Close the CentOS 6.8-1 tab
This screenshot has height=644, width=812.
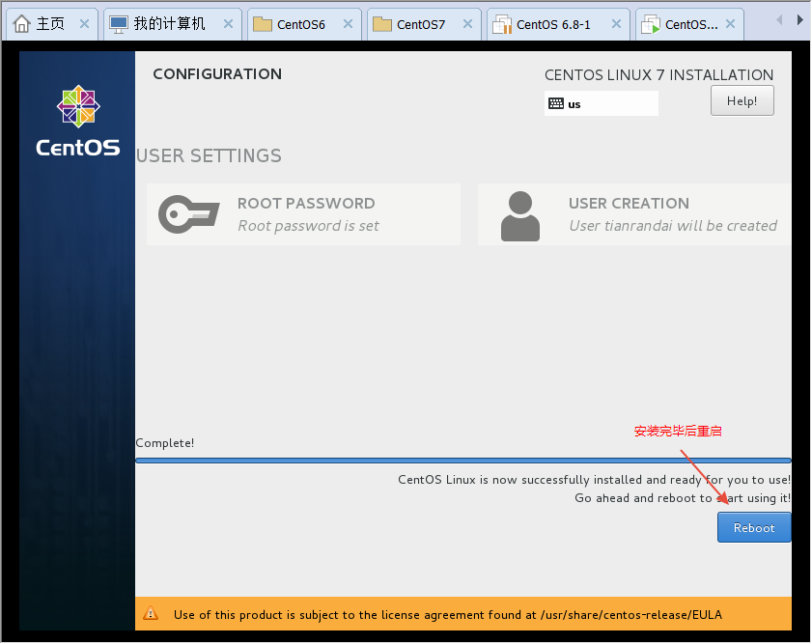tap(616, 24)
